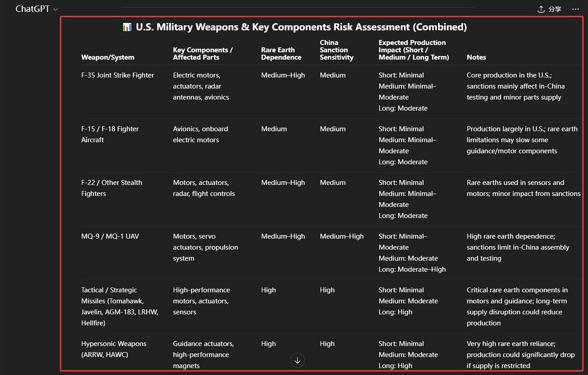Select the 'F-15 / F-18 Fighter Aircraft' cell

110,134
